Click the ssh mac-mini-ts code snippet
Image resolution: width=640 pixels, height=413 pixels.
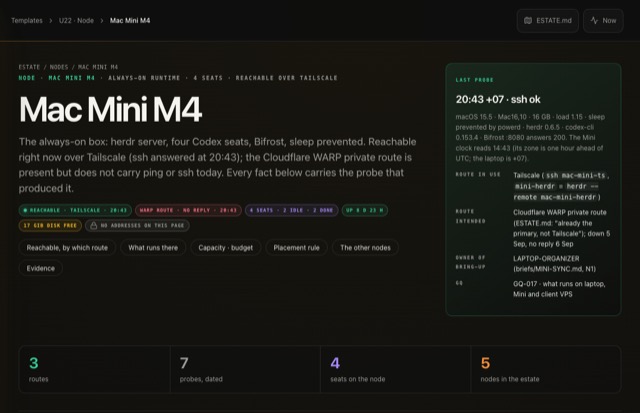[x=576, y=175]
